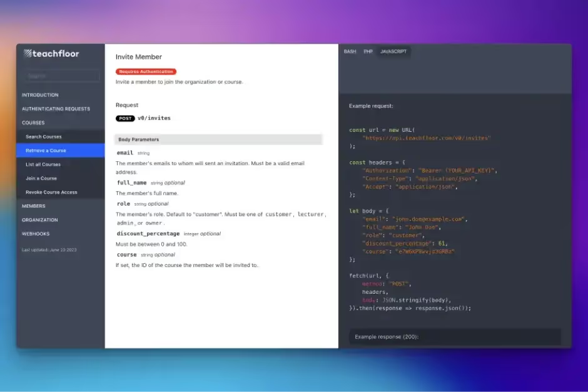Click the Invite Member heading
Image resolution: width=588 pixels, height=392 pixels.
point(139,57)
